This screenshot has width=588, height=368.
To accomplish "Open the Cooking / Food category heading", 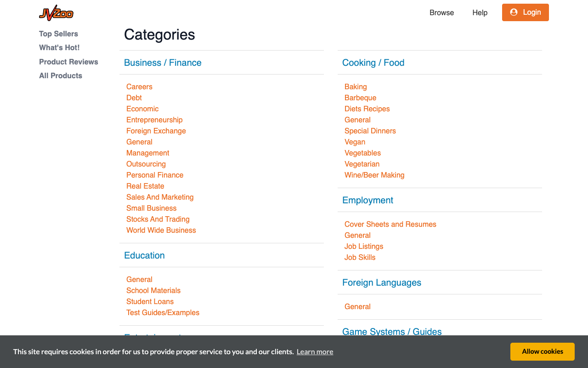I will (x=373, y=63).
